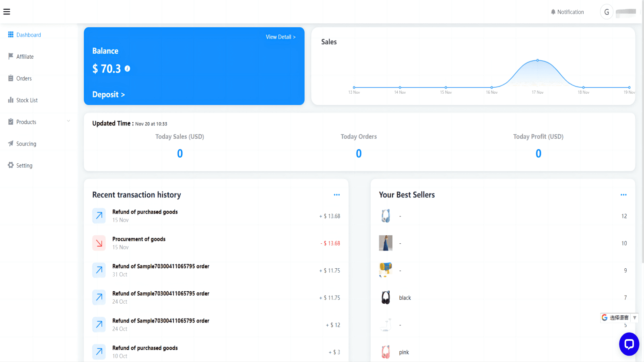Open the Best Sellers options menu
This screenshot has width=644, height=362.
coord(623,195)
